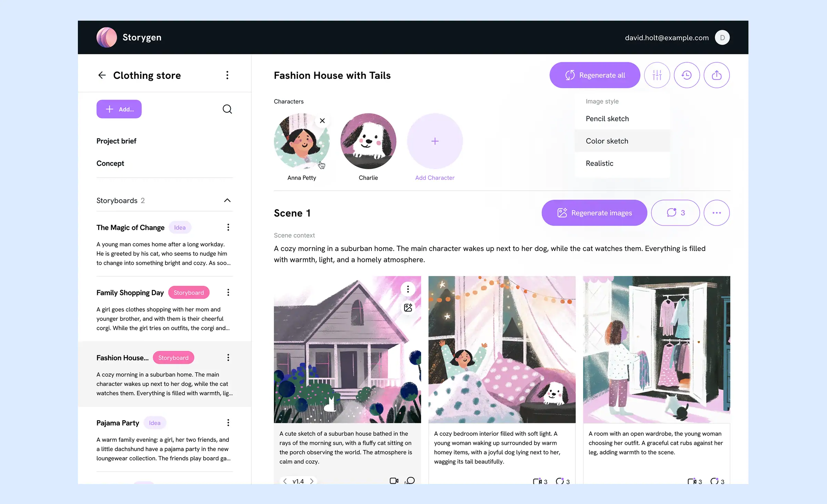The height and width of the screenshot is (504, 827).
Task: Remove Anna Petty with the X icon
Action: pos(322,121)
